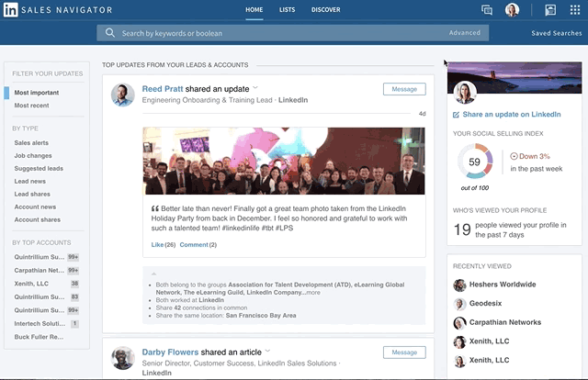588x380 pixels.
Task: Select the Carpathian Net... top account filter
Action: coord(39,270)
